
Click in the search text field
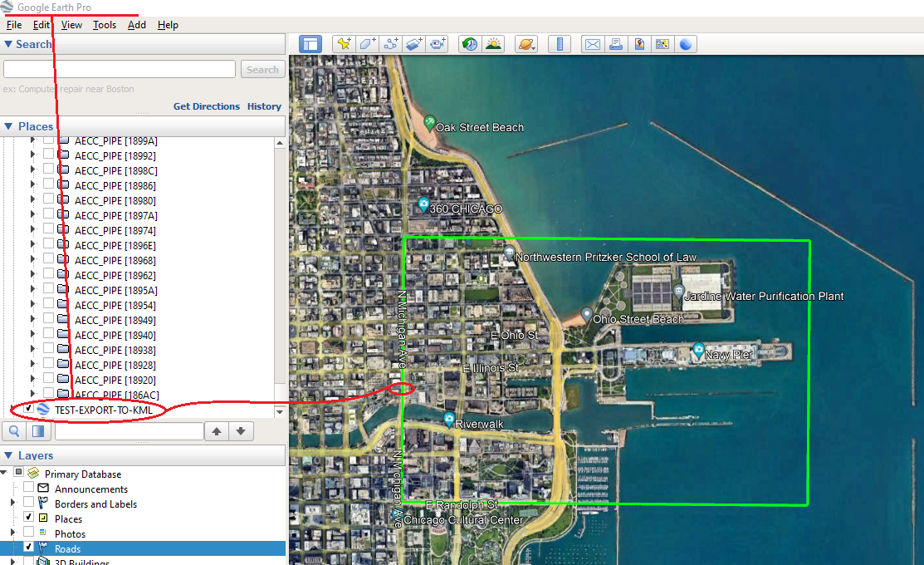tap(120, 69)
